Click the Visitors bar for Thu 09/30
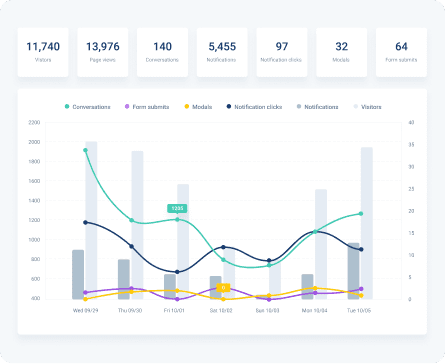 coord(137,225)
